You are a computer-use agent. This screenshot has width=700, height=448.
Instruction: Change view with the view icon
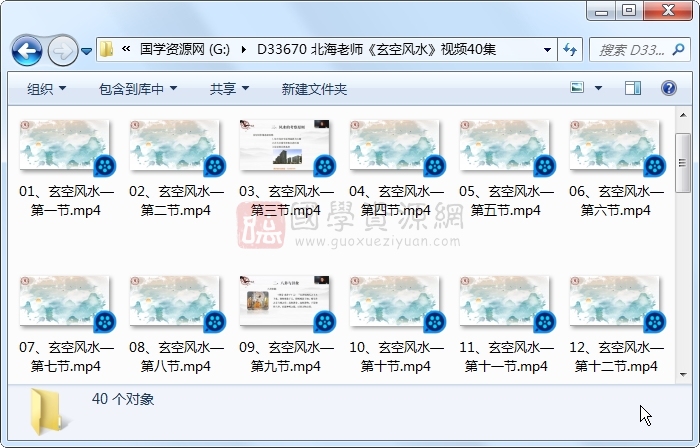(x=577, y=87)
